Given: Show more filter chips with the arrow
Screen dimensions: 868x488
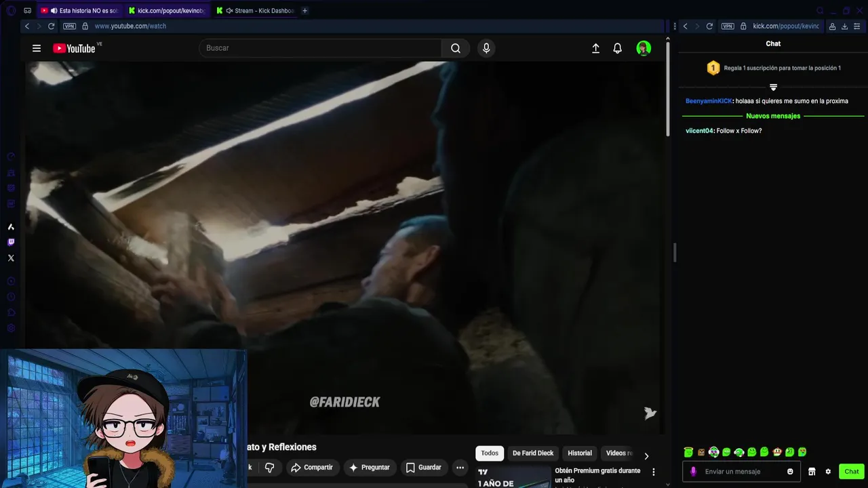Looking at the screenshot, I should [x=646, y=456].
